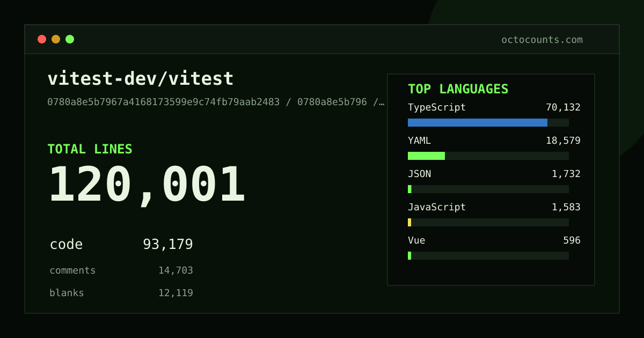Open the octocounts.com link

[x=542, y=40]
